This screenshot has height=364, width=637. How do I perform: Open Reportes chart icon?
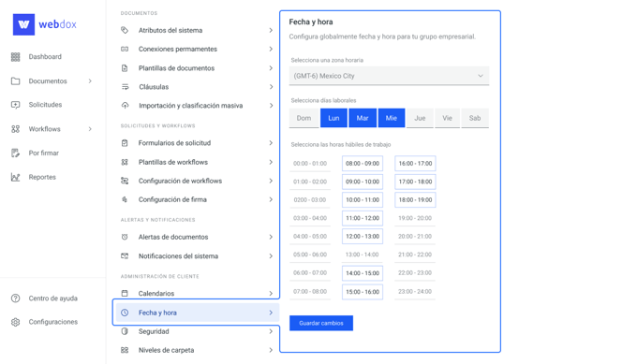pos(15,177)
